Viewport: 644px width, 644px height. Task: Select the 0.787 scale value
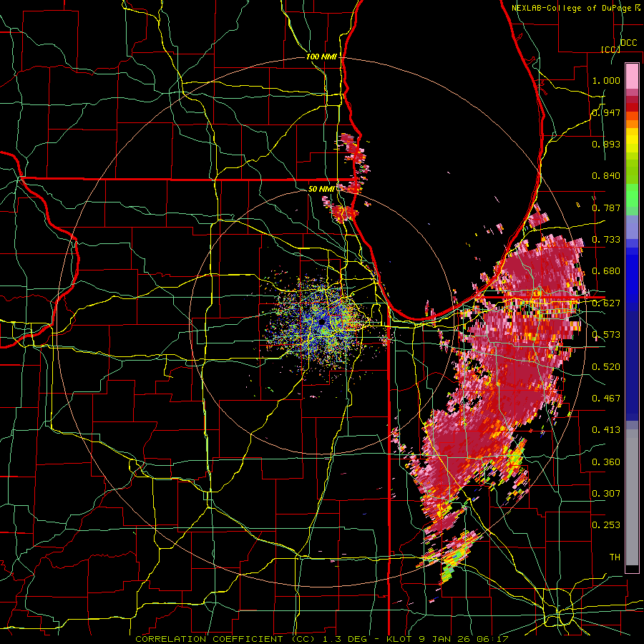tap(606, 208)
